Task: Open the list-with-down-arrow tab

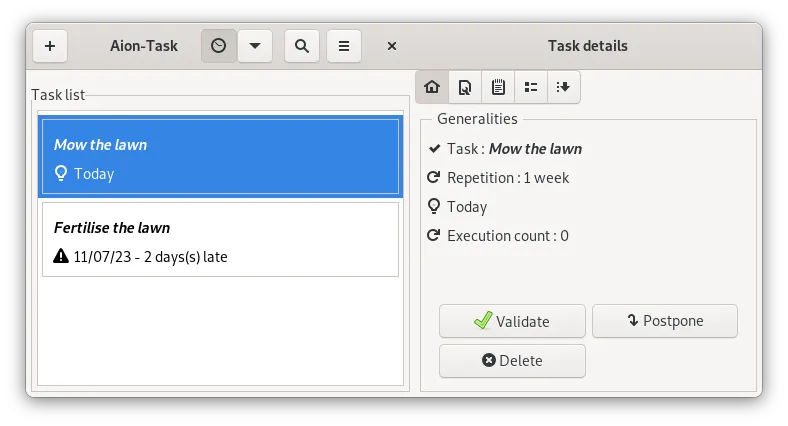Action: tap(563, 87)
